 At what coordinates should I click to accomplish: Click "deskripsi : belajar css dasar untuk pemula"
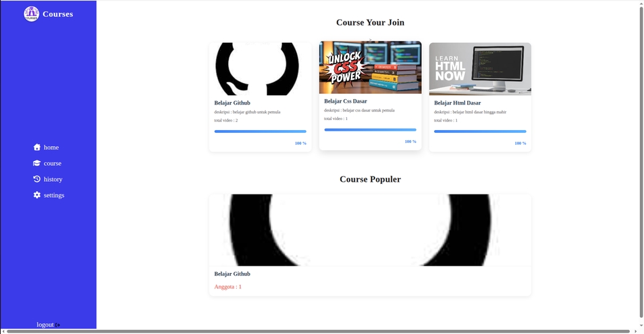(x=360, y=110)
